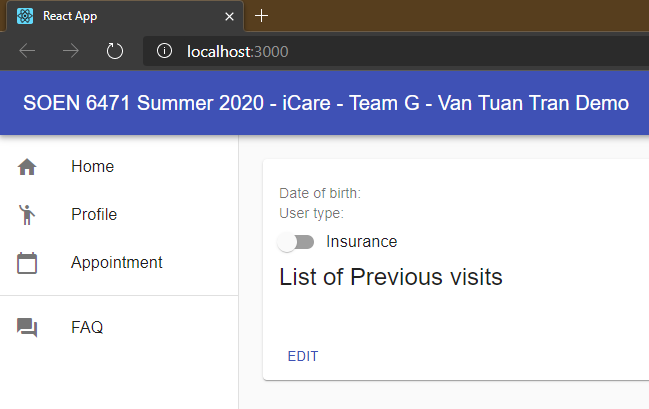Click the List of Previous visits heading
This screenshot has width=649, height=409.
point(391,277)
